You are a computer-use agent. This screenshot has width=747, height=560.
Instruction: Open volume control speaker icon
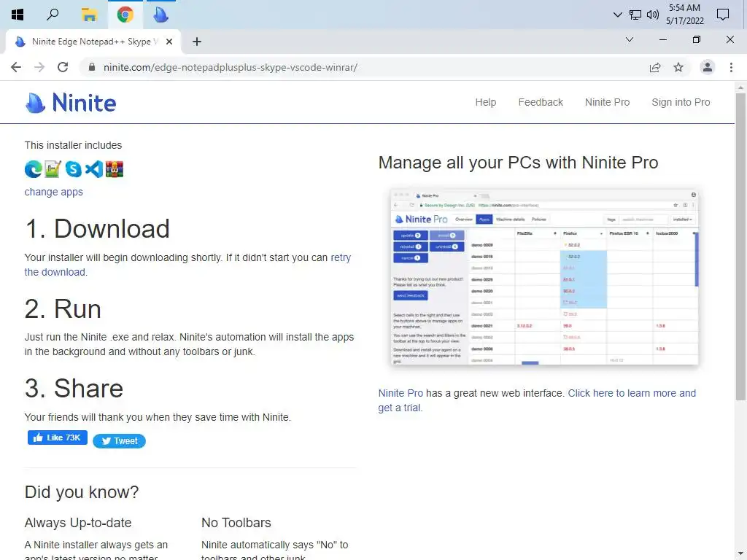653,15
